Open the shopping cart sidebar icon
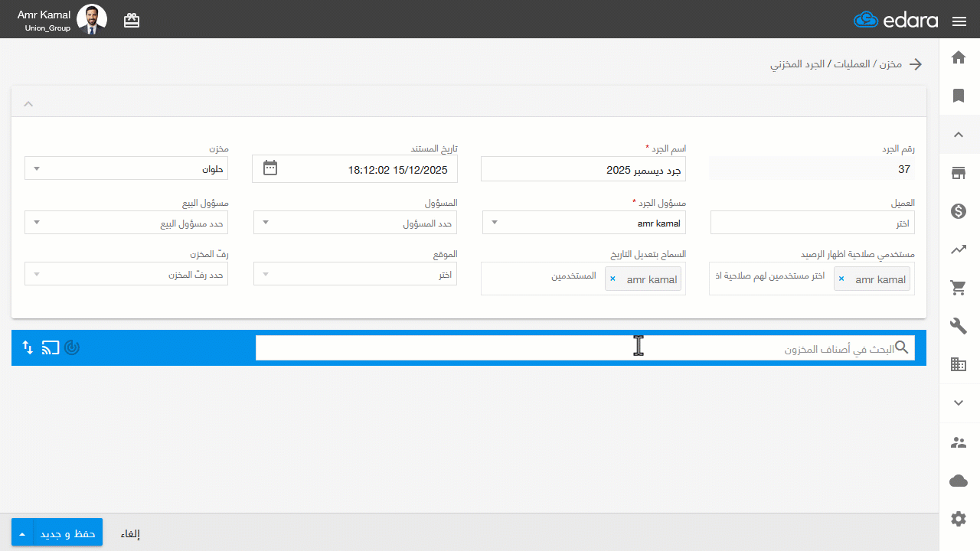The width and height of the screenshot is (980, 551). pos(959,288)
